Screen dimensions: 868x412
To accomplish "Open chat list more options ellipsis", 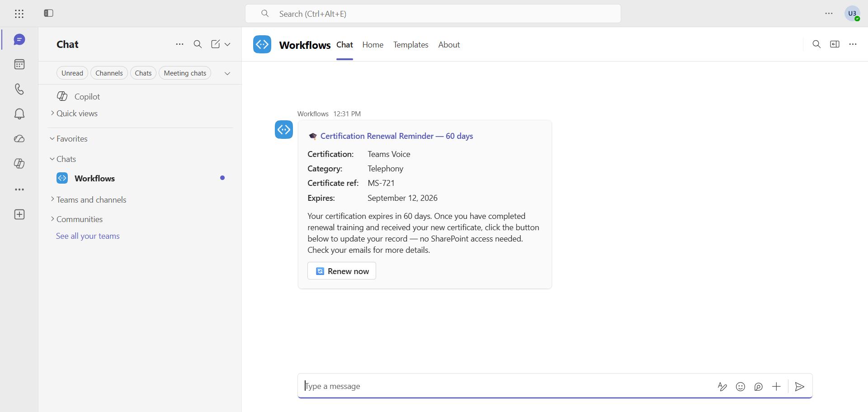I will click(x=179, y=44).
